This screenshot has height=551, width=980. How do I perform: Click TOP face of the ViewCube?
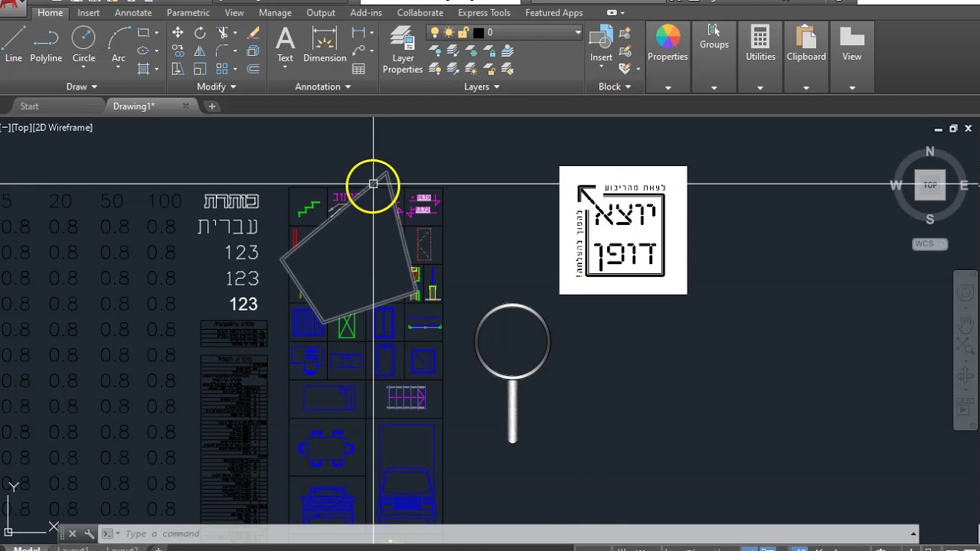pos(930,185)
